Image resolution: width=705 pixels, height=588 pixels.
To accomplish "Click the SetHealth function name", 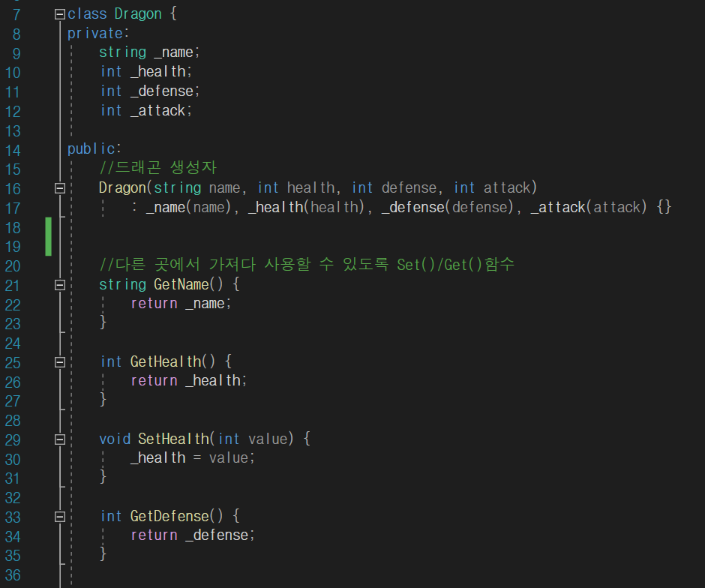I will pos(173,439).
